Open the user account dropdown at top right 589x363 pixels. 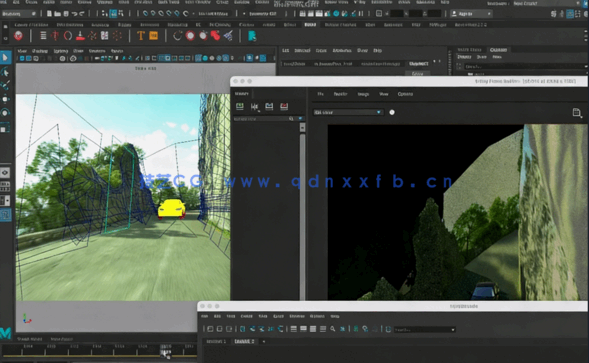[x=471, y=14]
